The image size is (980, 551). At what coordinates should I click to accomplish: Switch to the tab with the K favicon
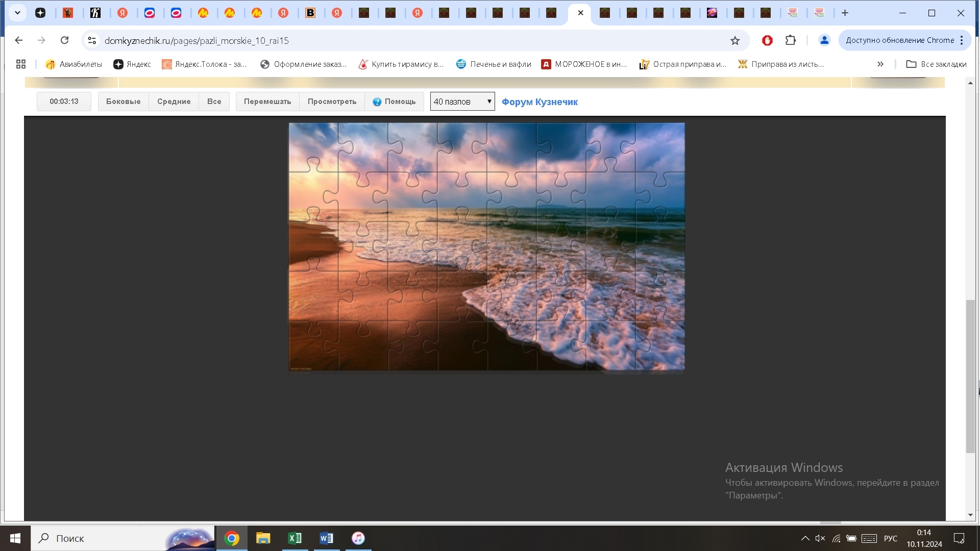(95, 13)
